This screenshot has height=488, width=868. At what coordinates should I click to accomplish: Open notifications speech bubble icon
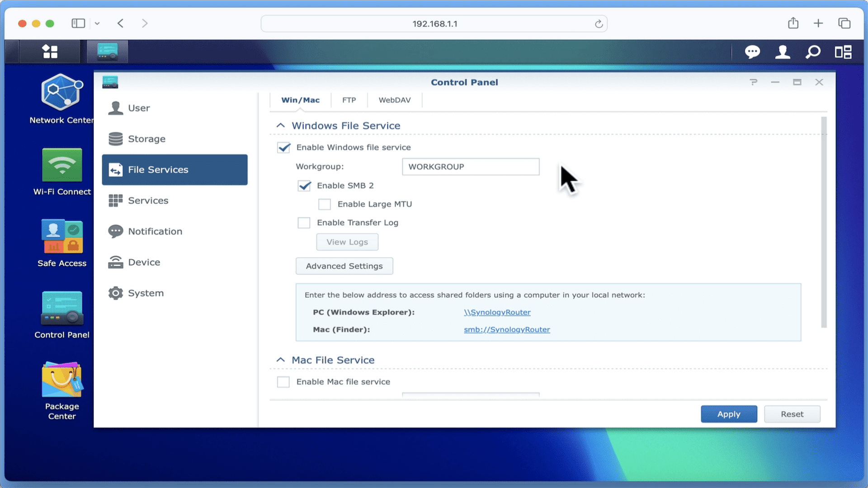coord(752,52)
